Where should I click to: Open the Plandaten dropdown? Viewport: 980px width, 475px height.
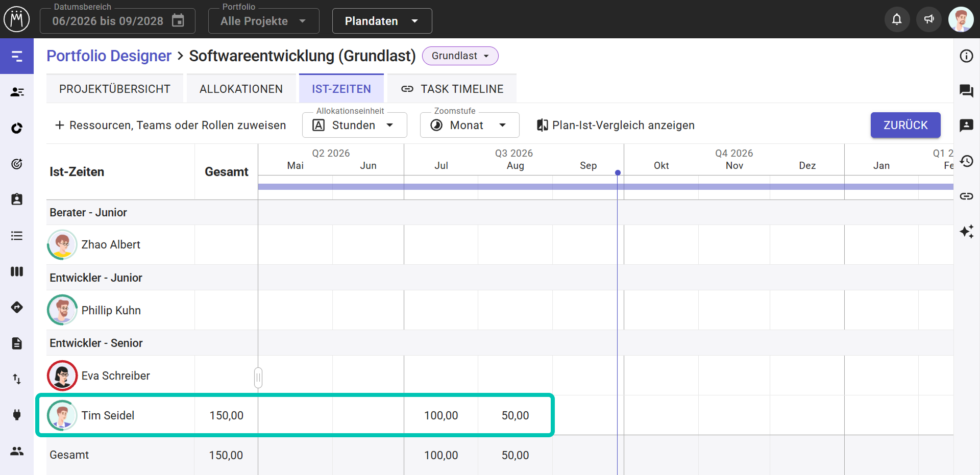tap(382, 21)
